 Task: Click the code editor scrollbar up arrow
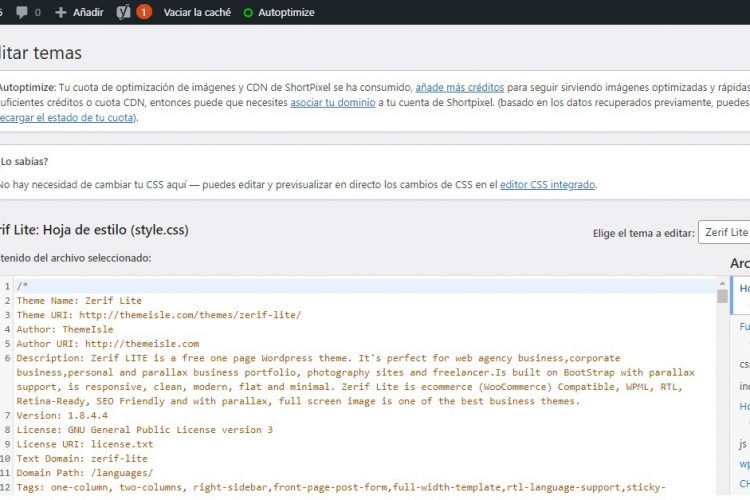722,283
